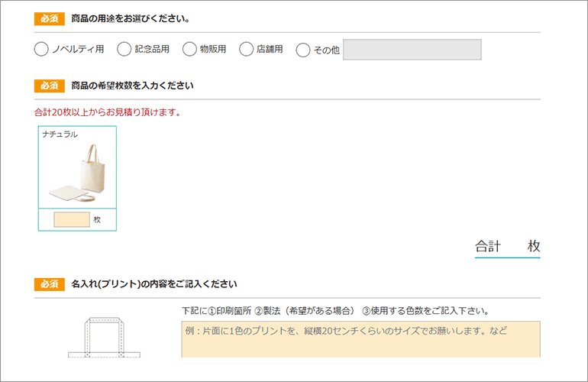Pick the 店舗用 radio option
The width and height of the screenshot is (588, 382).
(x=247, y=49)
